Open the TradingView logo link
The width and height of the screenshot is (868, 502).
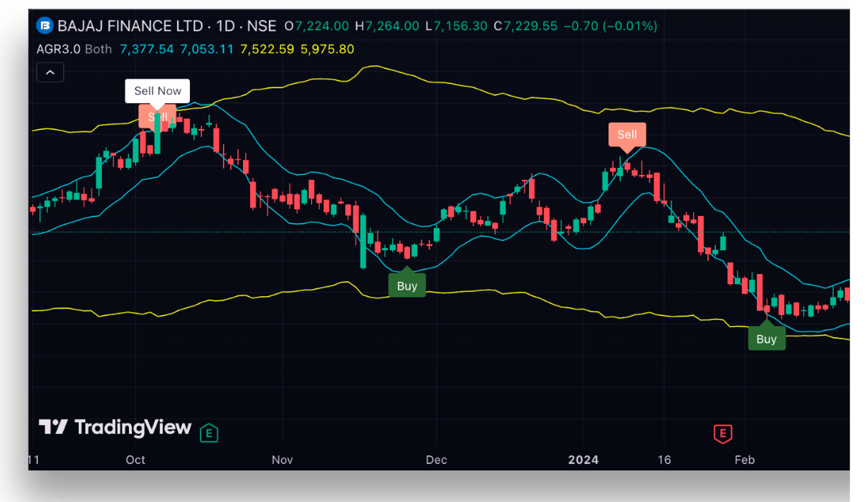[115, 428]
